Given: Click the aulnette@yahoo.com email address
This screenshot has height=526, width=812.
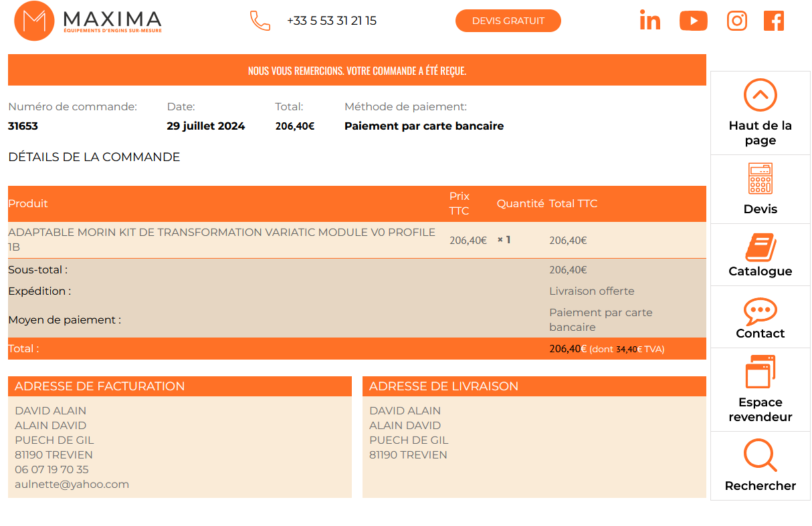Looking at the screenshot, I should [72, 484].
